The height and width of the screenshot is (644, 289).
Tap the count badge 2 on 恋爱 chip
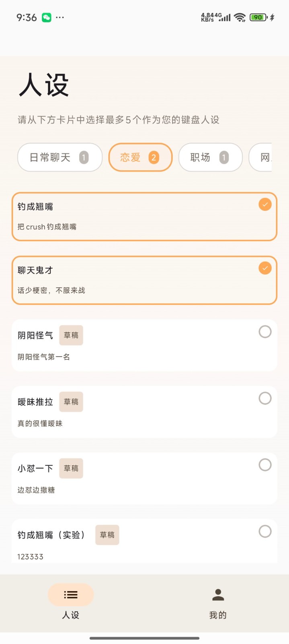click(x=154, y=157)
